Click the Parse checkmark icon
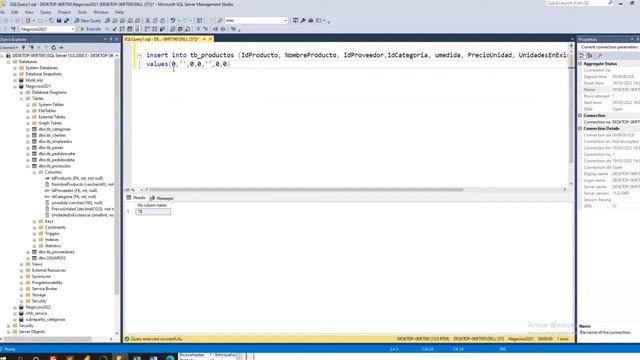The width and height of the screenshot is (640, 360). 115,29
